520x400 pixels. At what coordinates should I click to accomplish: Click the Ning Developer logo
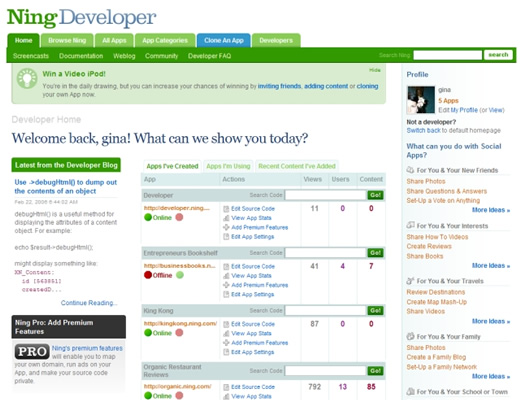coord(81,17)
